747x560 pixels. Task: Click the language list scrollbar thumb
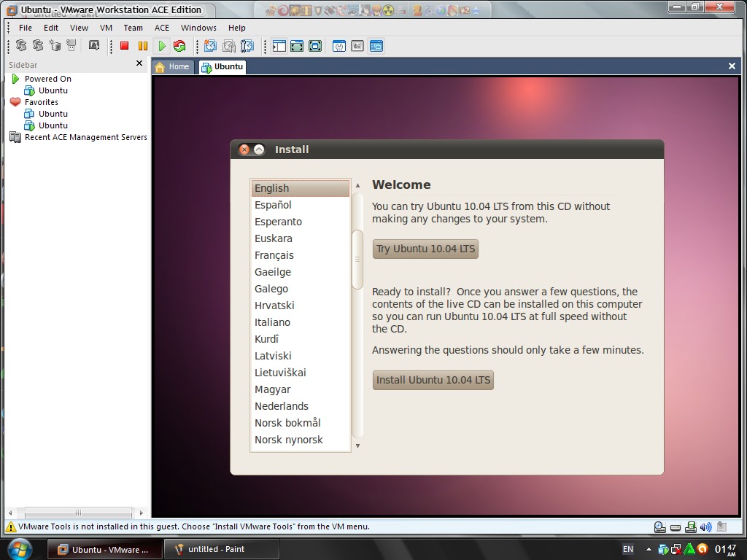[357, 260]
